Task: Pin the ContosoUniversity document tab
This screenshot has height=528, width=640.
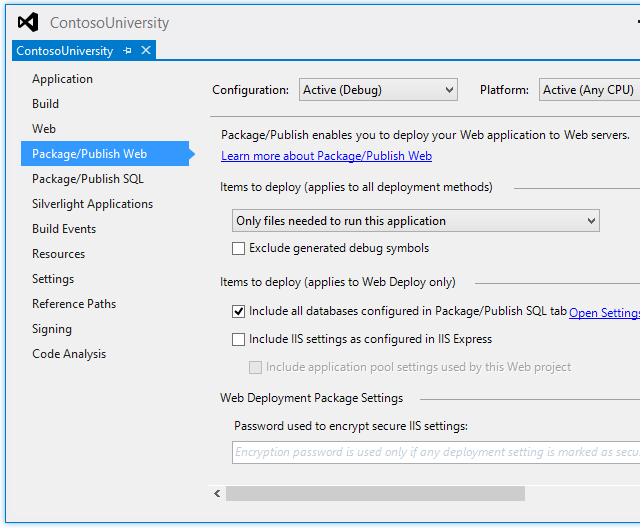Action: click(x=127, y=51)
